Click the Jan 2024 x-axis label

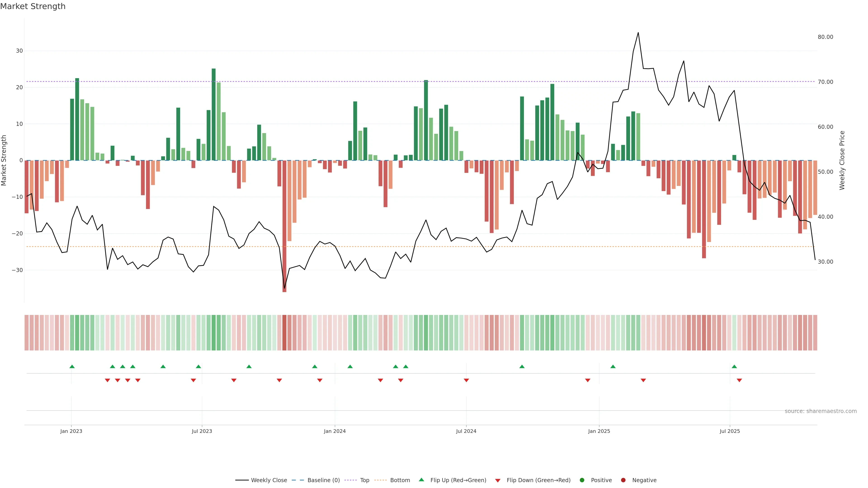click(x=335, y=431)
